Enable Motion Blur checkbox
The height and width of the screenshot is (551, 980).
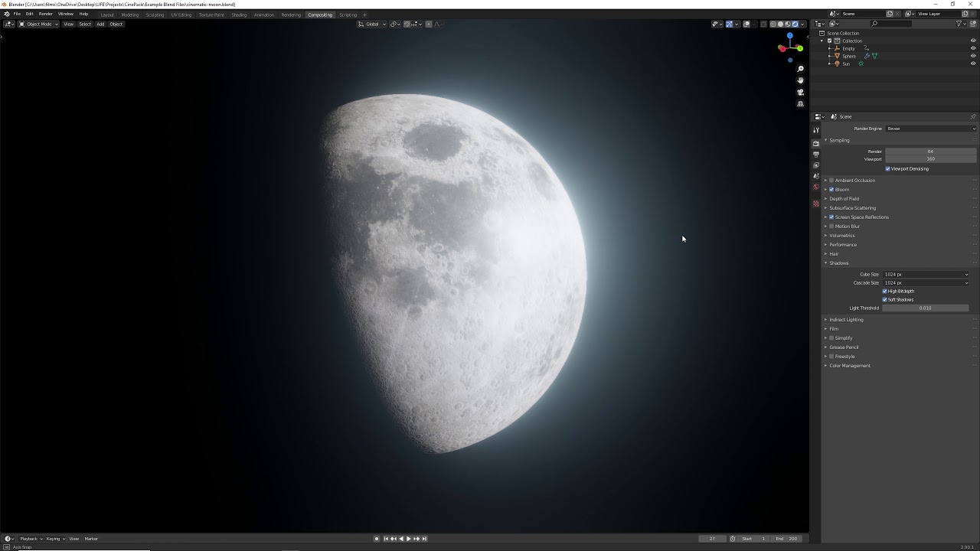click(831, 227)
